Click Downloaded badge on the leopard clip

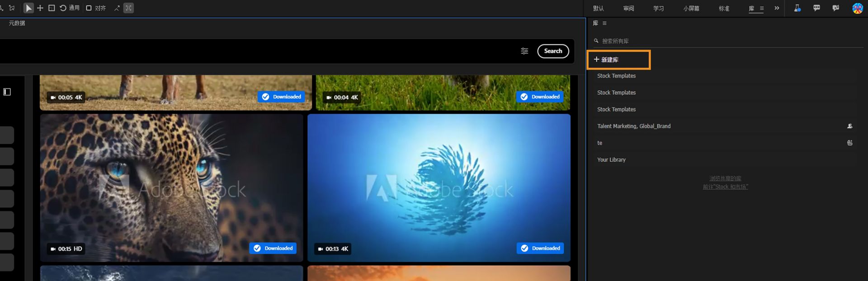[273, 248]
